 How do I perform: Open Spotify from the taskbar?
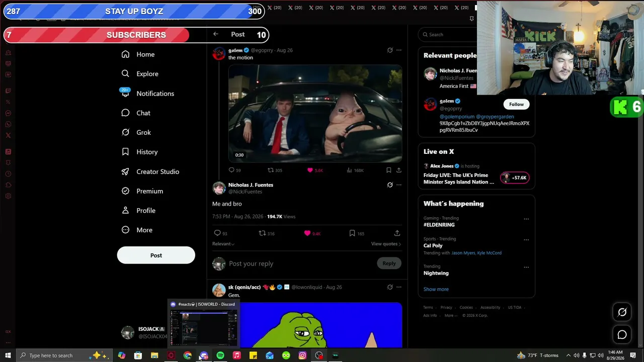click(220, 355)
